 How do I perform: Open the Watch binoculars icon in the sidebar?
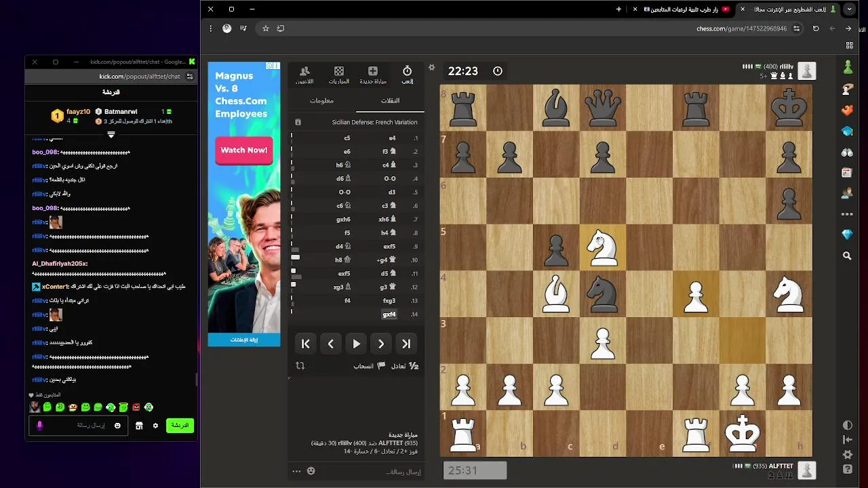click(x=847, y=152)
